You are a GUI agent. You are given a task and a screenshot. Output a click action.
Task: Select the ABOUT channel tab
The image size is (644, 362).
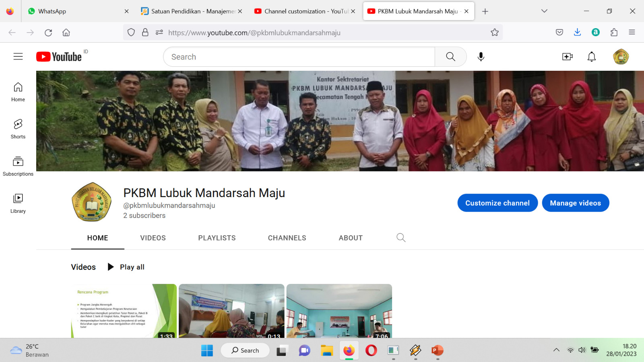coord(351,238)
